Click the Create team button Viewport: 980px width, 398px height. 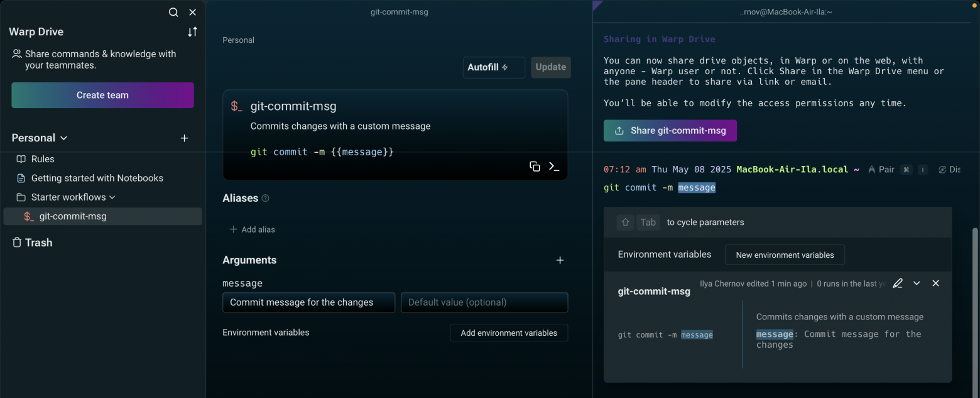[x=102, y=95]
